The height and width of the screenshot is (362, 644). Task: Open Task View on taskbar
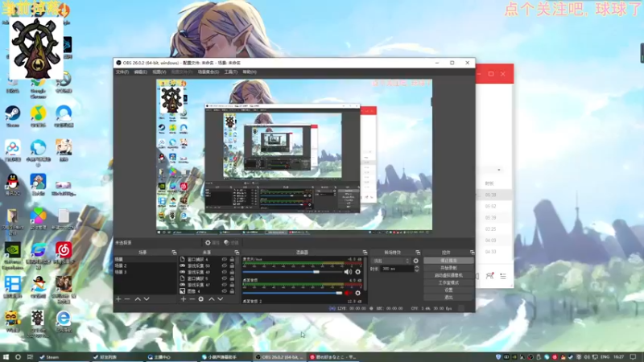[x=30, y=357]
